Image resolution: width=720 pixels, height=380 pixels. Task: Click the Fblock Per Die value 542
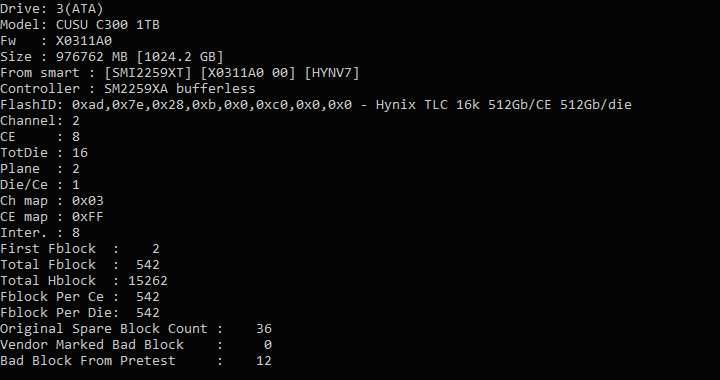coord(148,313)
